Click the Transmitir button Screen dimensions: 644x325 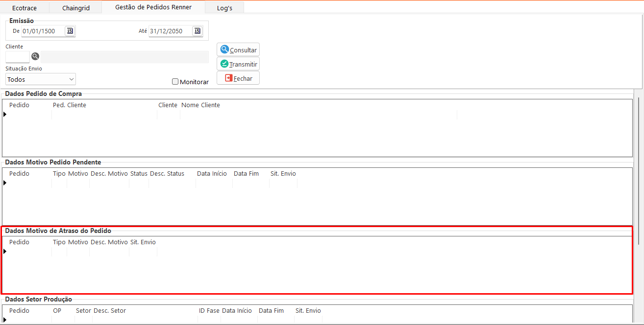[238, 64]
